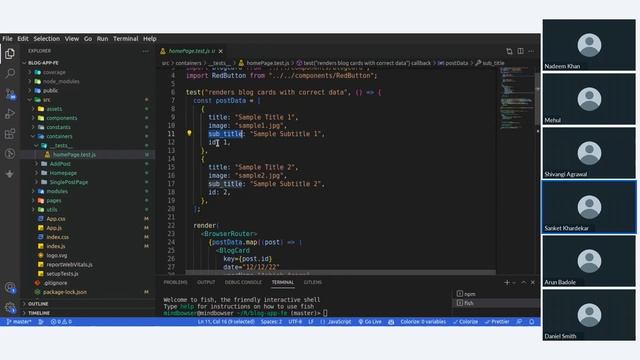Switch to the Debug Console tab
This screenshot has height=360, width=640.
click(x=243, y=282)
